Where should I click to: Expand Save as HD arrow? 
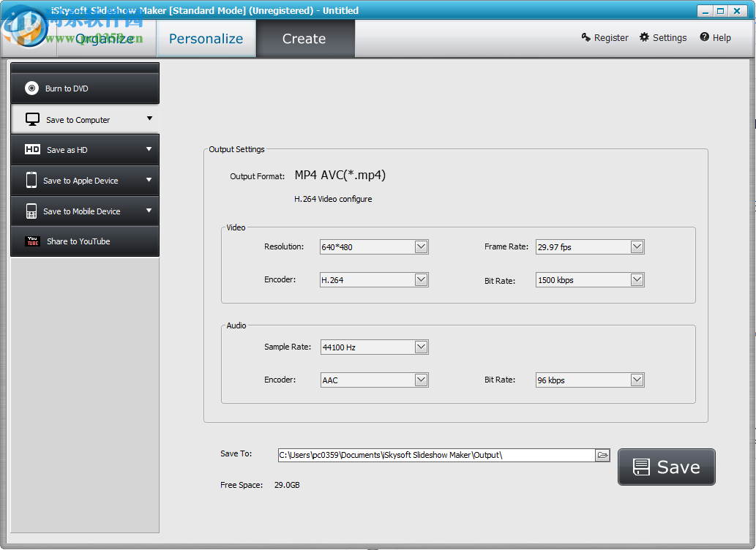(x=149, y=149)
